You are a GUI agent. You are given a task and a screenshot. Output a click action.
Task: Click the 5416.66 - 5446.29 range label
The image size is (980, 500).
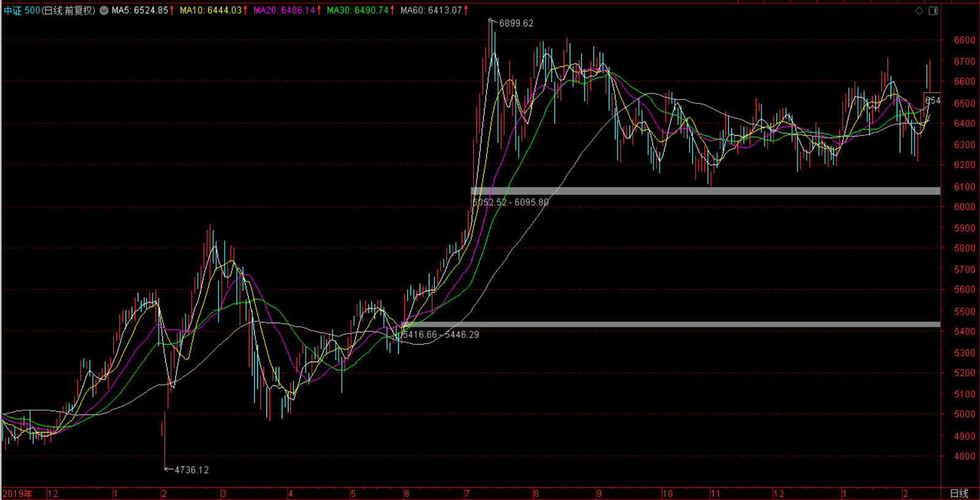pos(441,335)
